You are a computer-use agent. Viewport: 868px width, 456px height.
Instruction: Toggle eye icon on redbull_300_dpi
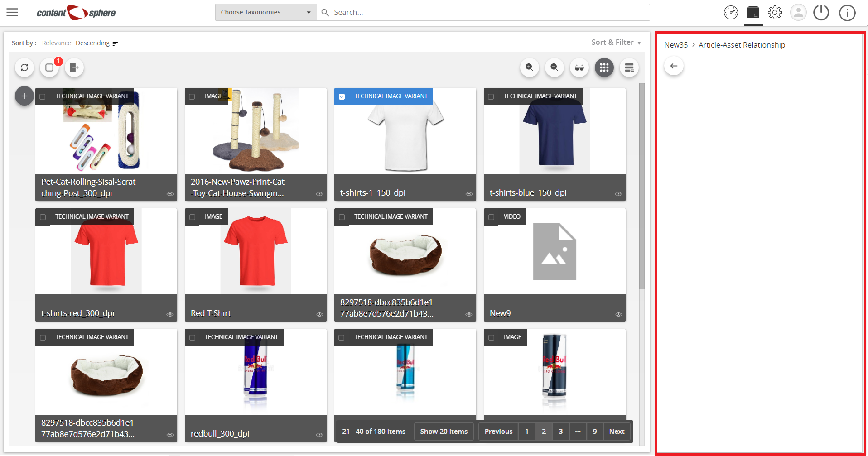[319, 435]
